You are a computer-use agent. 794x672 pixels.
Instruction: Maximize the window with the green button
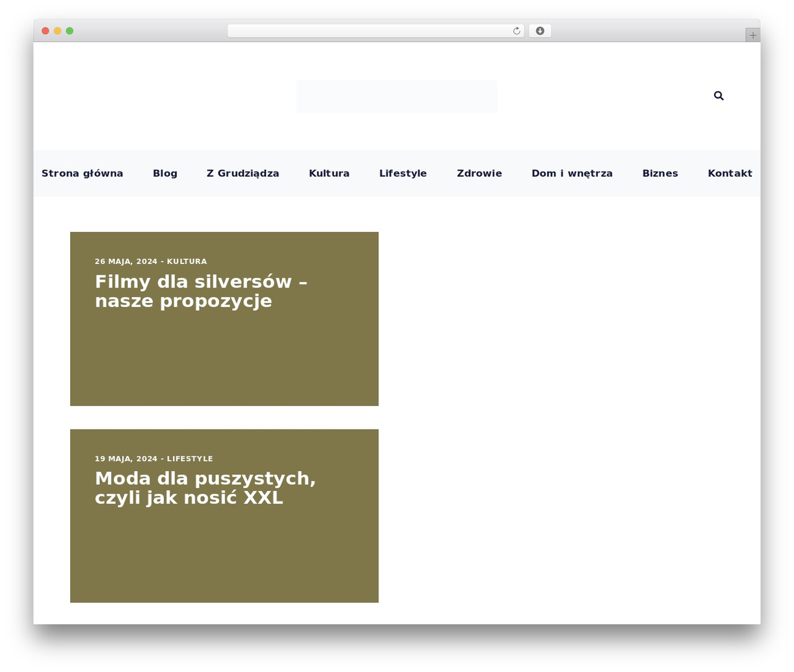(69, 31)
